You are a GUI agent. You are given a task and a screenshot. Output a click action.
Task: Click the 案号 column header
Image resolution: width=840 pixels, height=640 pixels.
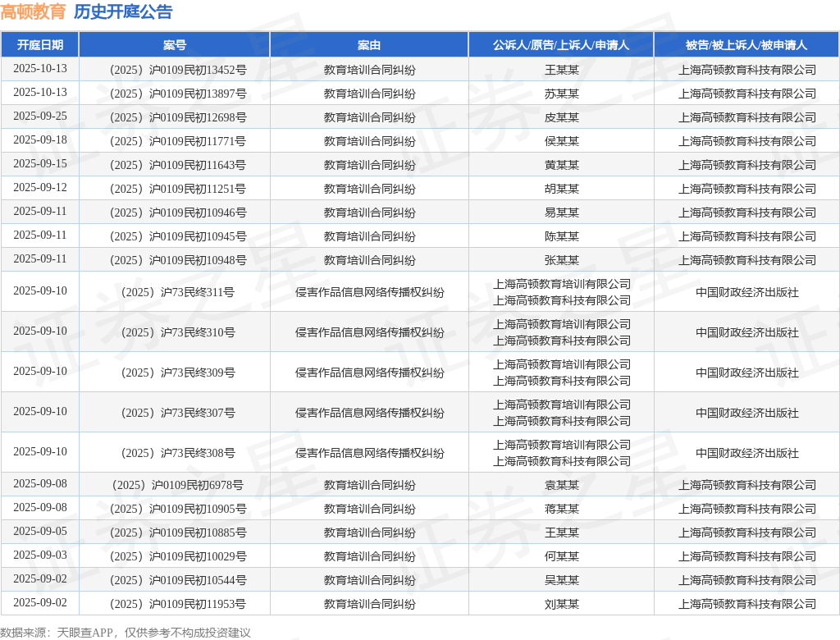(x=175, y=45)
